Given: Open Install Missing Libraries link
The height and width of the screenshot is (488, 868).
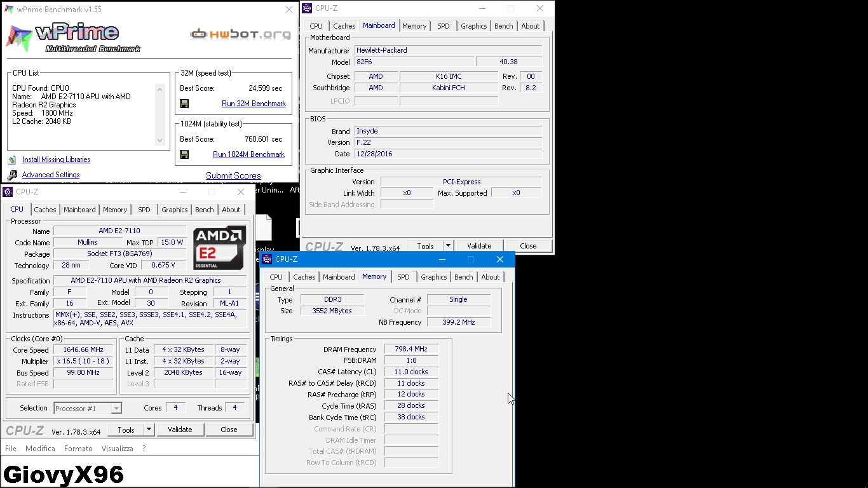Looking at the screenshot, I should 56,159.
